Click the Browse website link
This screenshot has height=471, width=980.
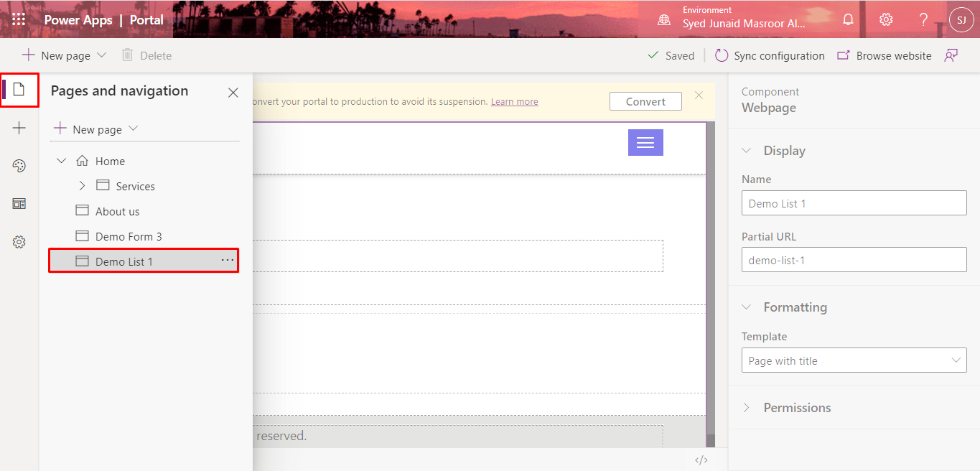coord(884,55)
